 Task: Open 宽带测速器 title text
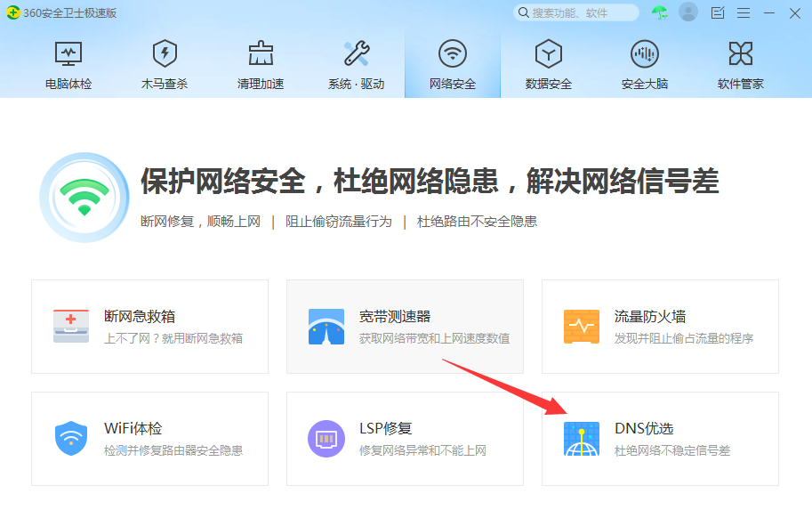point(395,316)
